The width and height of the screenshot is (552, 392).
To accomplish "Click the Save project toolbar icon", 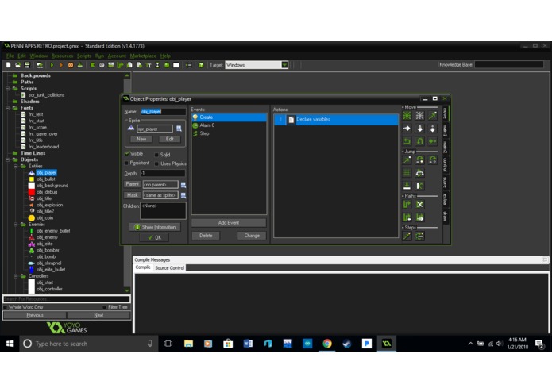I will pos(27,65).
